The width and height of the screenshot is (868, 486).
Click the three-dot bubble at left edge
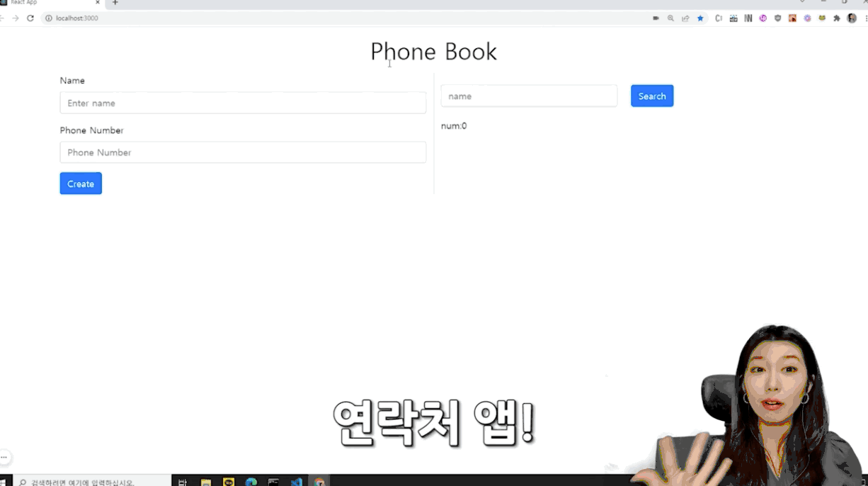tap(4, 457)
